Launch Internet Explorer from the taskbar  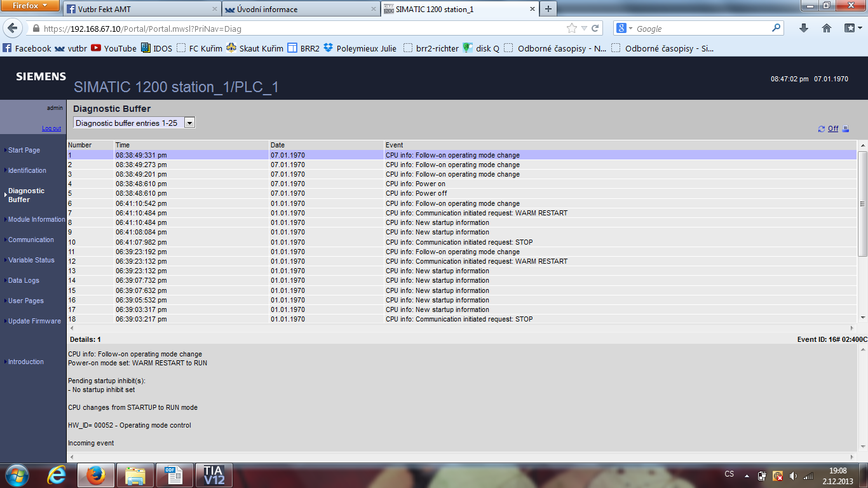pyautogui.click(x=57, y=475)
